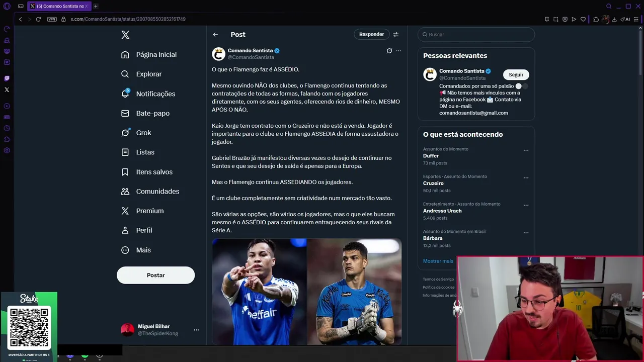Open the Opera GX menu logo
Screen dimensions: 644x362
7,6
